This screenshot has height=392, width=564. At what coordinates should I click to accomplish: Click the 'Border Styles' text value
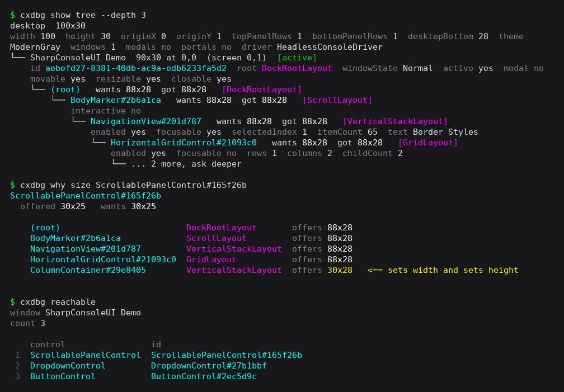(445, 132)
